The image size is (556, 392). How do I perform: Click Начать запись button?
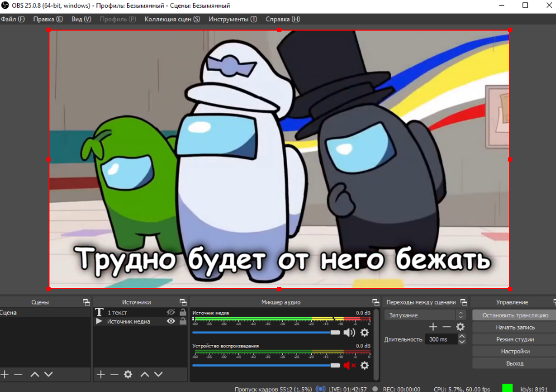(515, 327)
